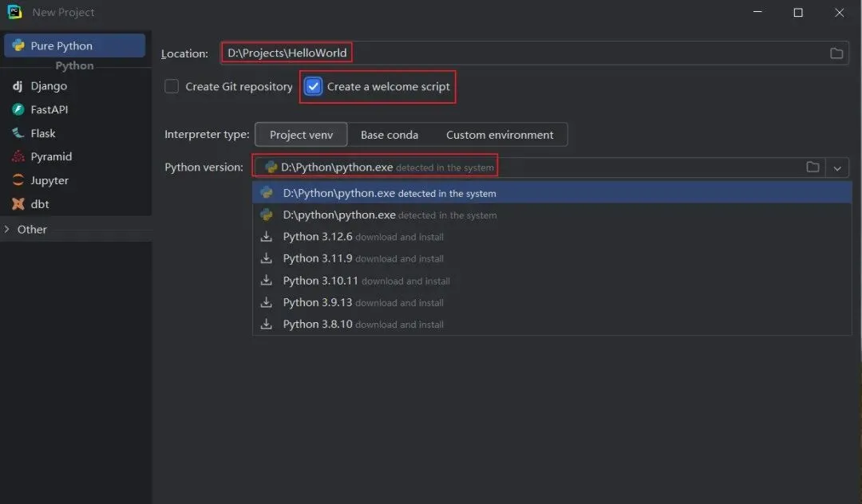The width and height of the screenshot is (862, 504).
Task: Collapse the Python version dropdown arrow
Action: click(837, 168)
